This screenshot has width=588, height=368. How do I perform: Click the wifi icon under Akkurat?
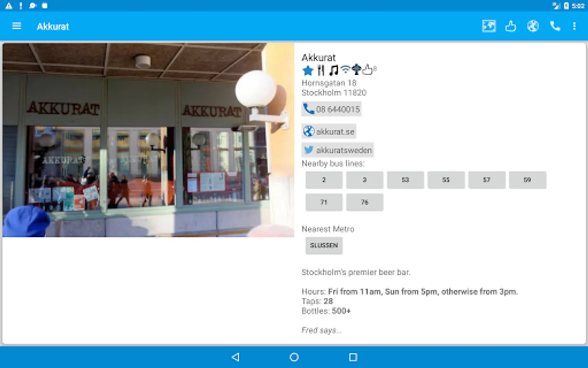[x=345, y=70]
